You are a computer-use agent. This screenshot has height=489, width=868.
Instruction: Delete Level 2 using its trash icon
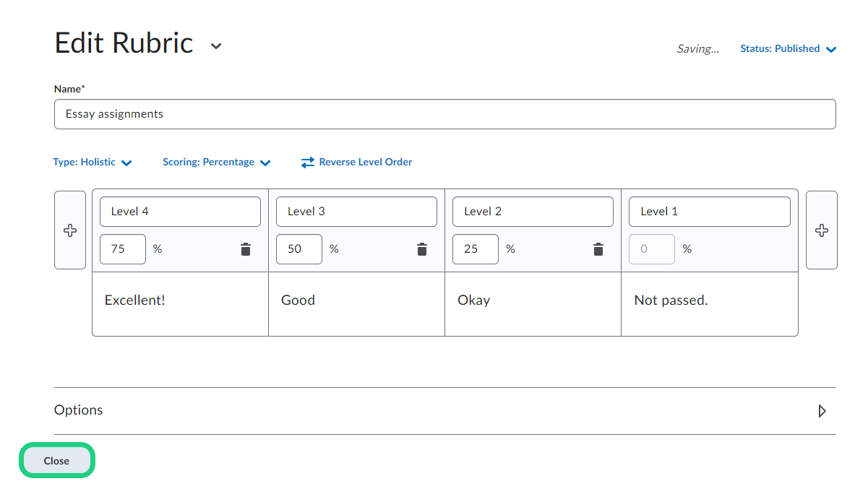(x=598, y=249)
